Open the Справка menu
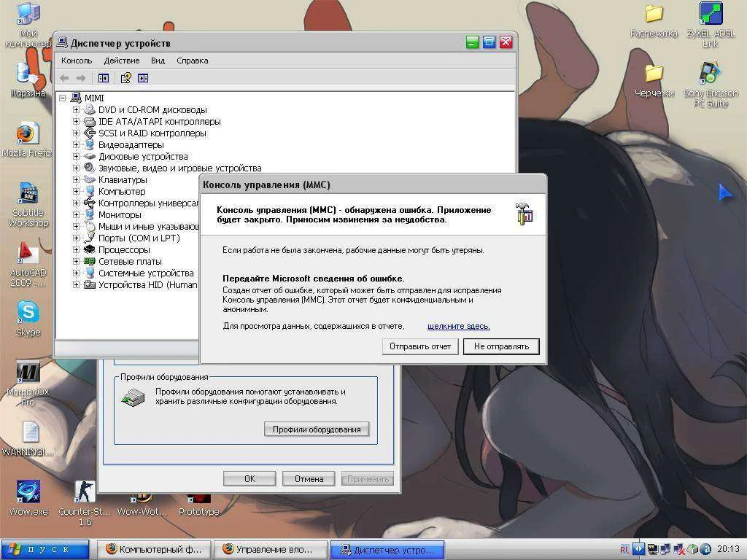Viewport: 747px width, 560px height. 193,61
